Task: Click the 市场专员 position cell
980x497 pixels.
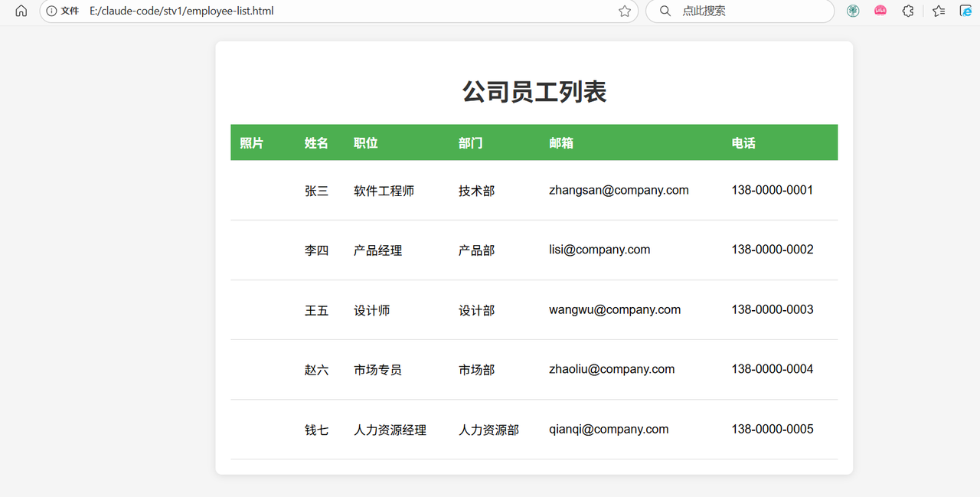Action: coord(377,370)
